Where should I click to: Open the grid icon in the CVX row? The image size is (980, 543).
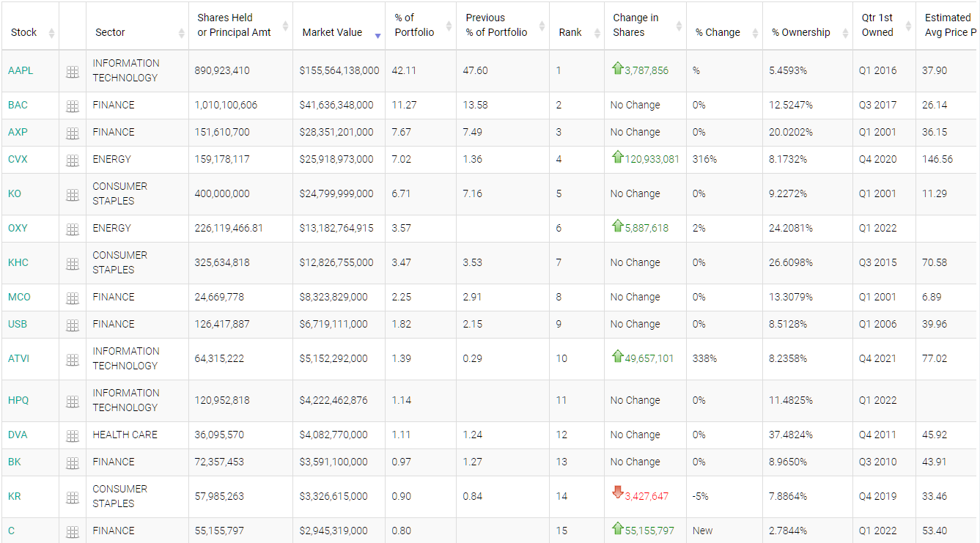pos(73,160)
